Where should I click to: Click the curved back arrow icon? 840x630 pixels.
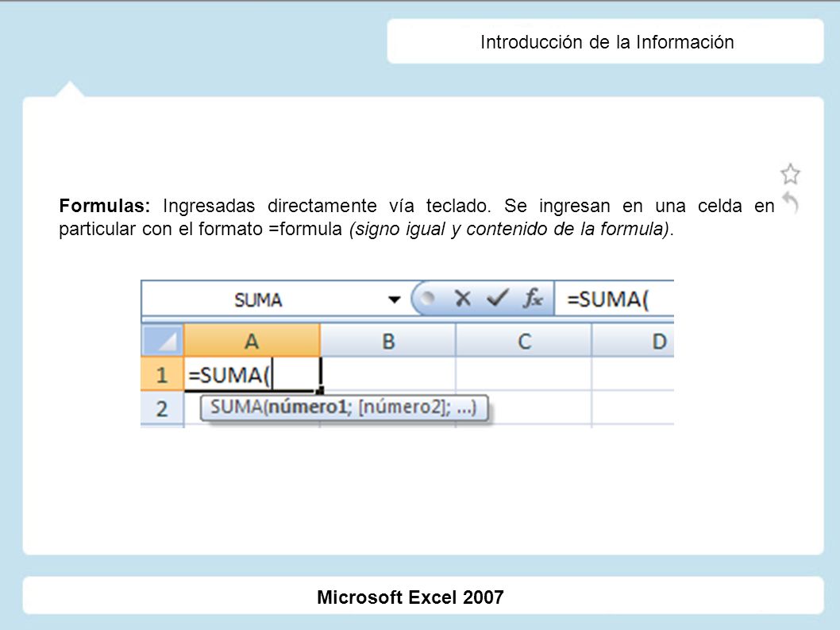(x=790, y=203)
